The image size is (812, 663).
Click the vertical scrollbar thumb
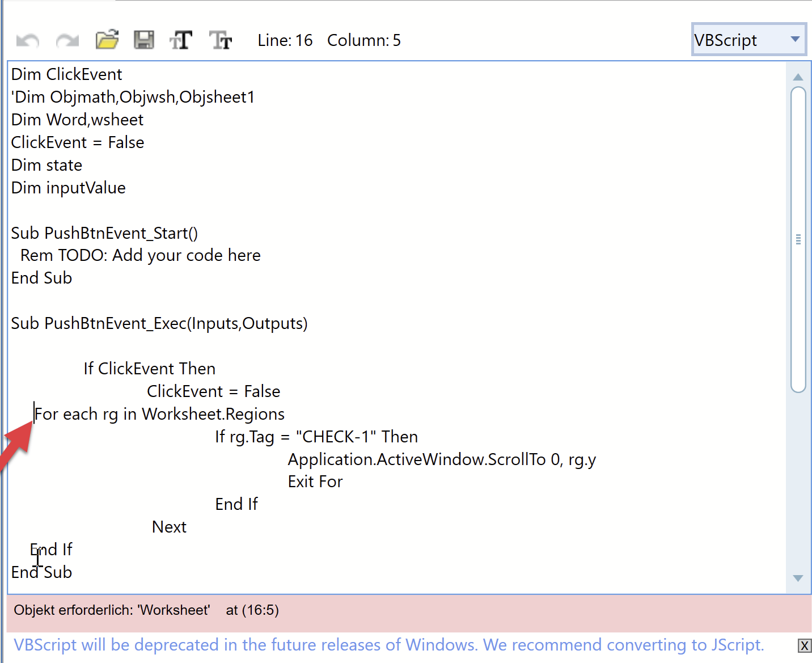point(798,238)
